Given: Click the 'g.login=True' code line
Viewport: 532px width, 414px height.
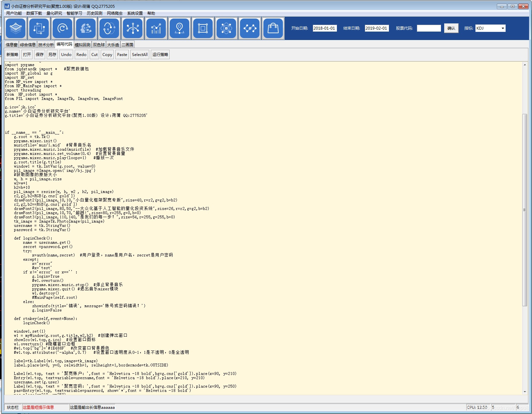Looking at the screenshot, I should (46, 276).
